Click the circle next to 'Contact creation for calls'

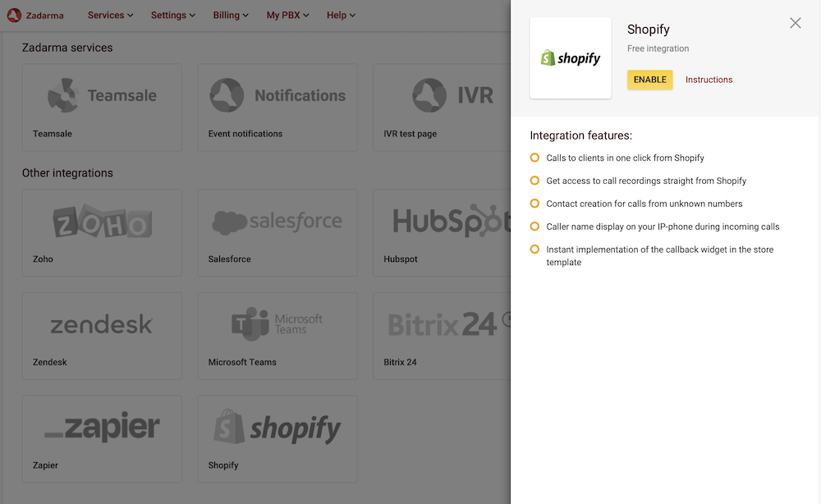[534, 204]
